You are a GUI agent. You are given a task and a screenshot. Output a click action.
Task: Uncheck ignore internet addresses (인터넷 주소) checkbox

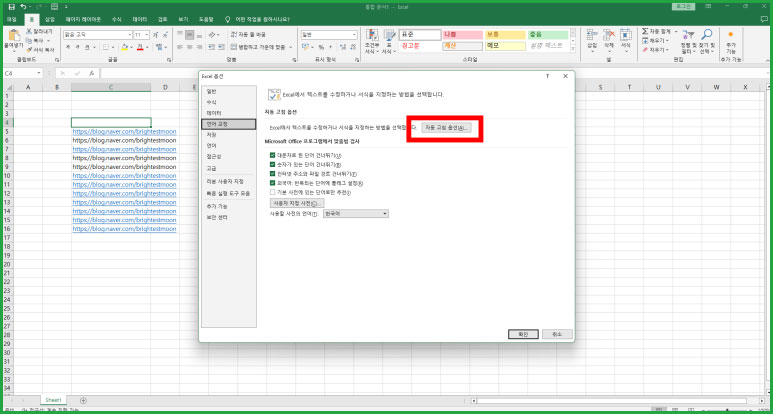click(x=272, y=173)
